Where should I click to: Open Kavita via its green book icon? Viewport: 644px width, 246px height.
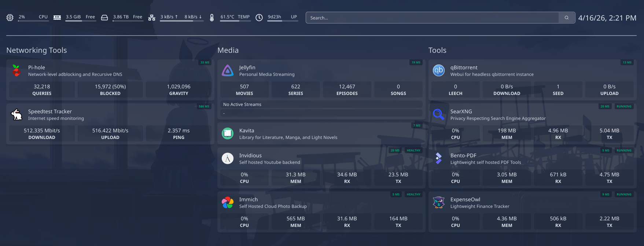point(228,133)
